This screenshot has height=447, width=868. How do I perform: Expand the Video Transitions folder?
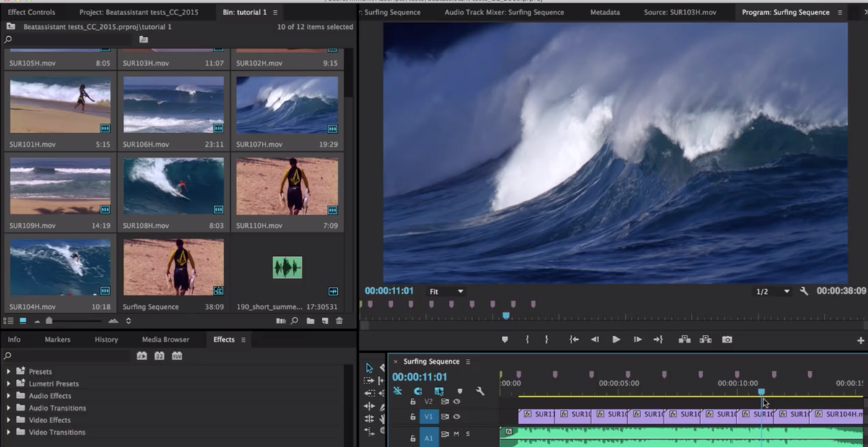pyautogui.click(x=9, y=433)
